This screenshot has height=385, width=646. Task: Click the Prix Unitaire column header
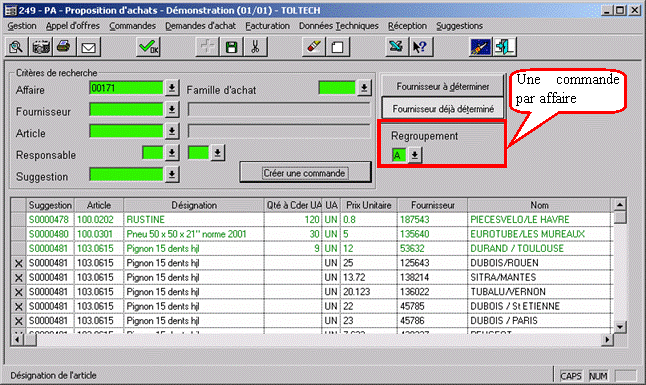(x=369, y=205)
